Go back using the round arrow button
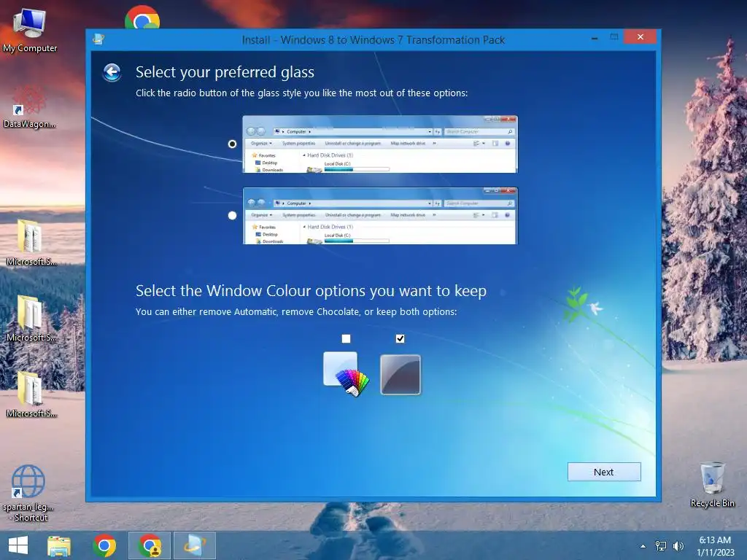 112,72
